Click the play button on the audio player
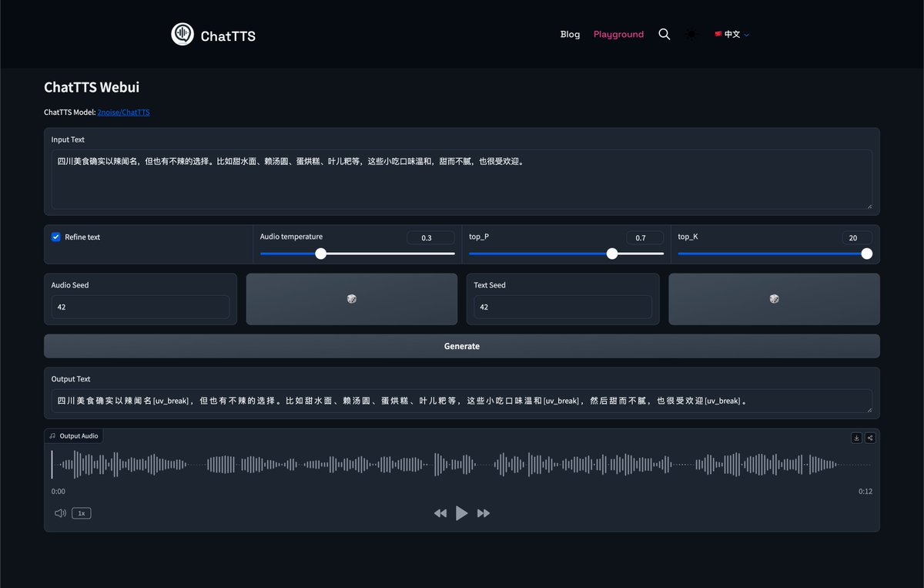Viewport: 924px width, 588px height. pos(461,512)
